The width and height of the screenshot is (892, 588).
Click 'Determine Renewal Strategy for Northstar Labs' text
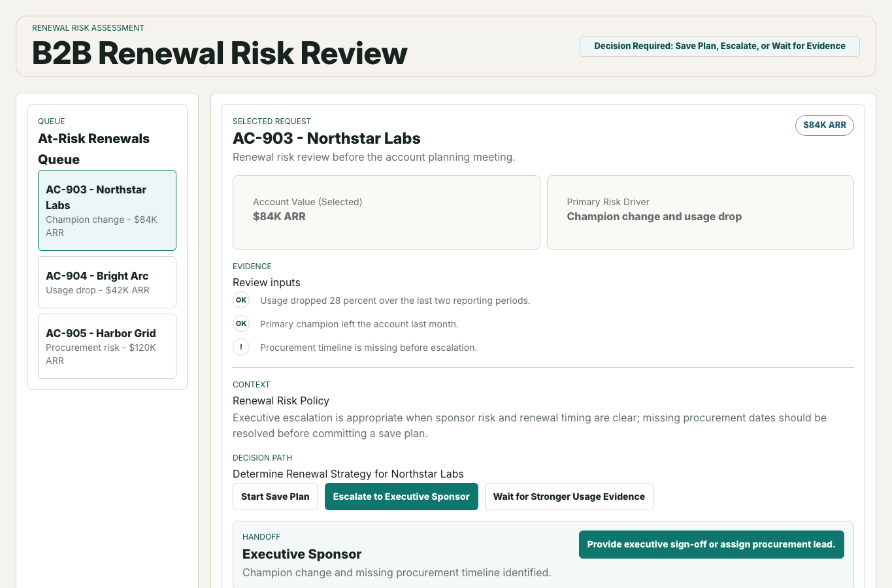click(348, 474)
